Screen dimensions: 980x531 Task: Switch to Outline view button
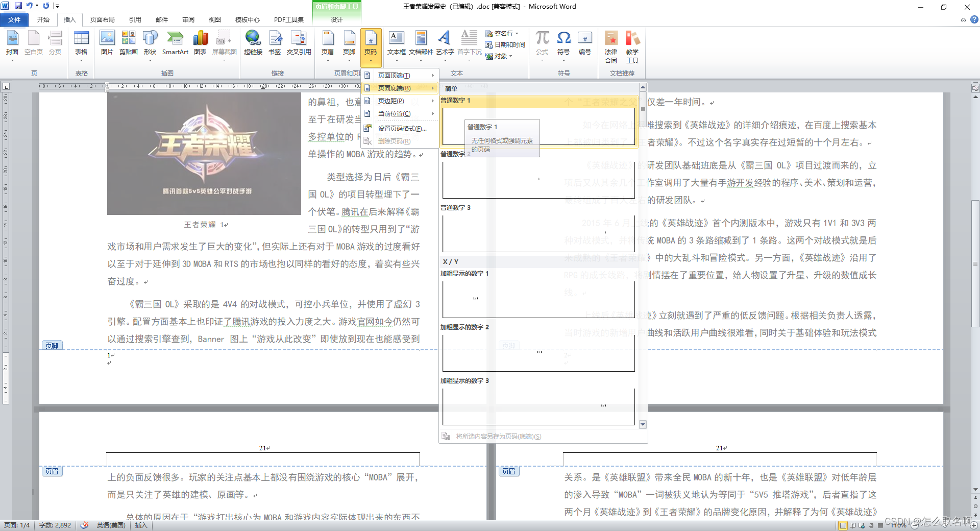tap(872, 525)
